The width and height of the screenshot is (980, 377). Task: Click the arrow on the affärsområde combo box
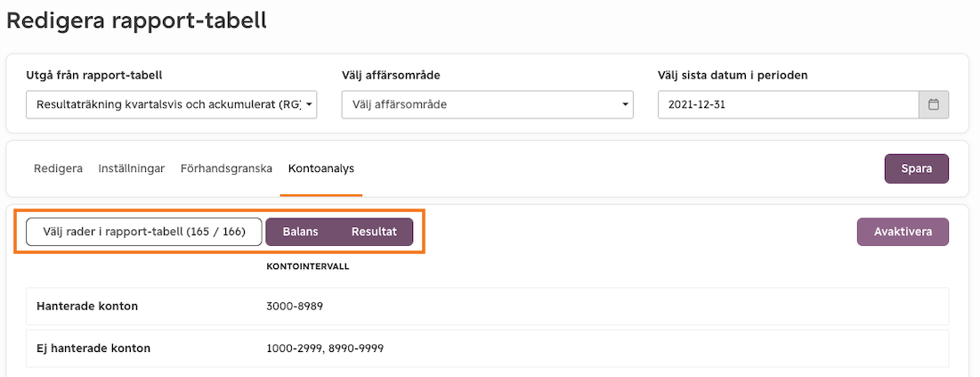pyautogui.click(x=624, y=104)
